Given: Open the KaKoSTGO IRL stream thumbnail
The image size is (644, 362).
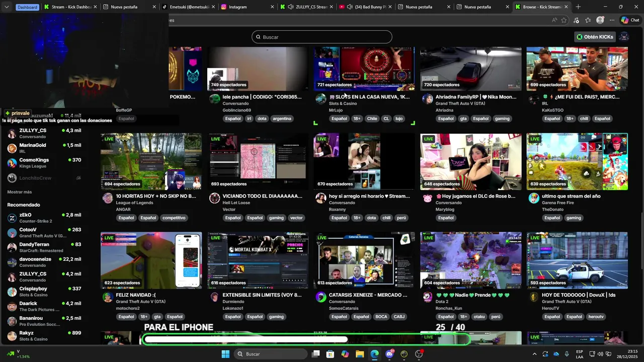Looking at the screenshot, I should coord(577,68).
